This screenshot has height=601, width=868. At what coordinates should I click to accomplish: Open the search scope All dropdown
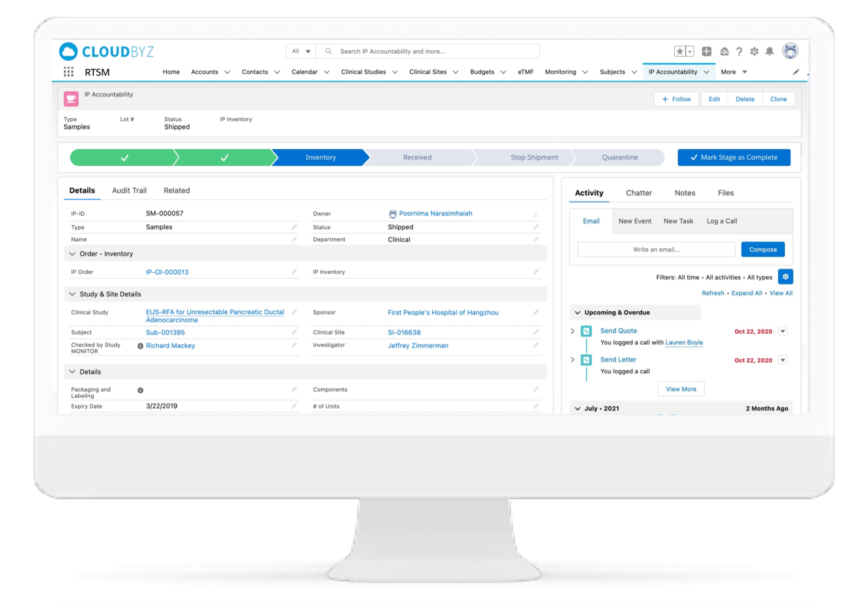click(301, 51)
